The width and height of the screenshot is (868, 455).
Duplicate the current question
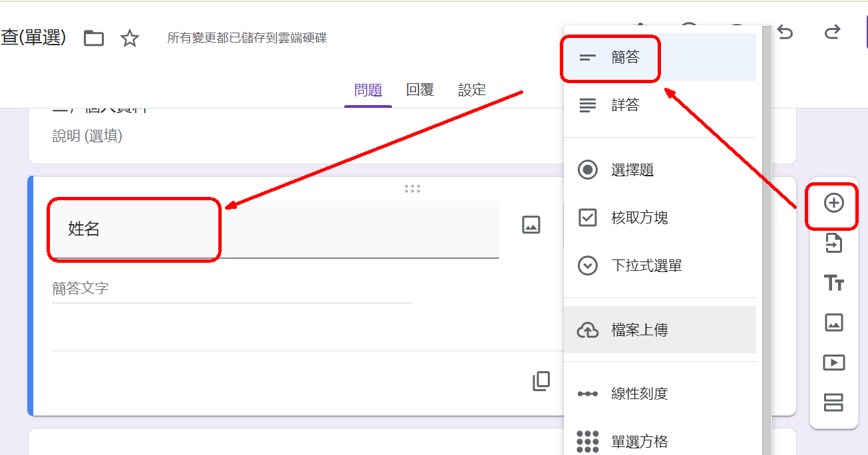[x=541, y=381]
